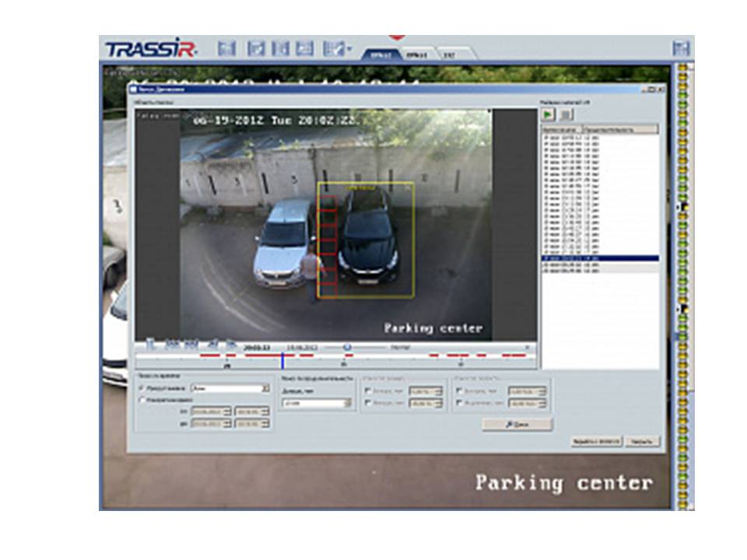The width and height of the screenshot is (747, 560).
Task: Select the highlighted blue row in the results list
Action: pos(600,258)
